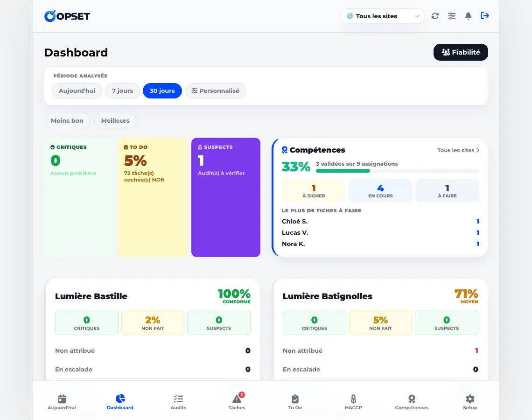Click the Chloé S. row
Screen dimensions: 532x420
coord(380,222)
